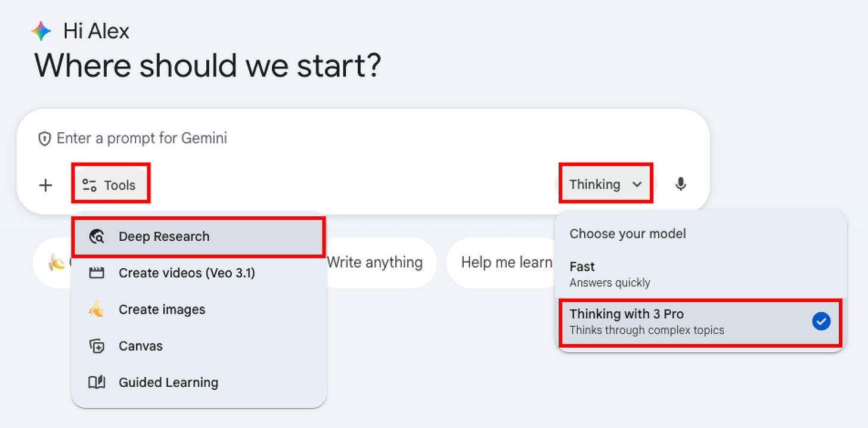The image size is (868, 428).
Task: Click the 'Where should we start?' heading
Action: point(207,66)
